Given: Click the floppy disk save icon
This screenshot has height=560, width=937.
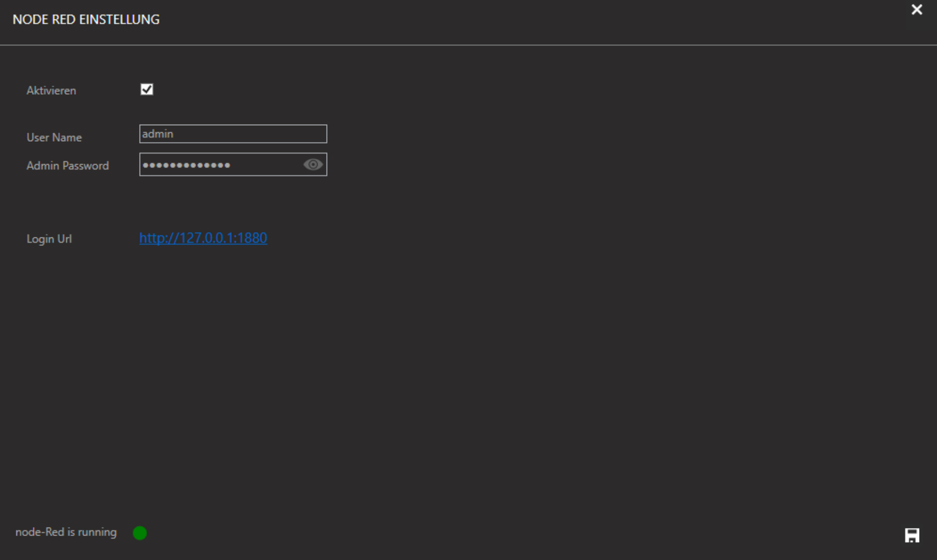Looking at the screenshot, I should click(x=912, y=535).
